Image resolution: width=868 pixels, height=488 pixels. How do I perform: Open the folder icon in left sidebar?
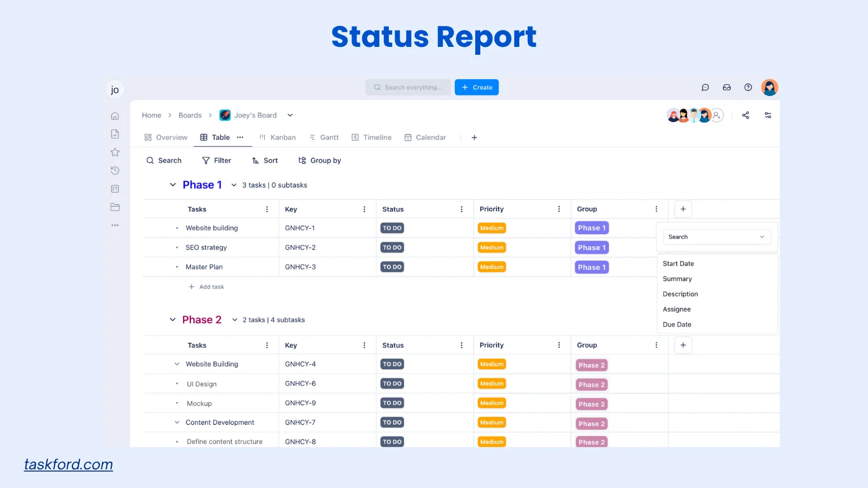tap(115, 207)
